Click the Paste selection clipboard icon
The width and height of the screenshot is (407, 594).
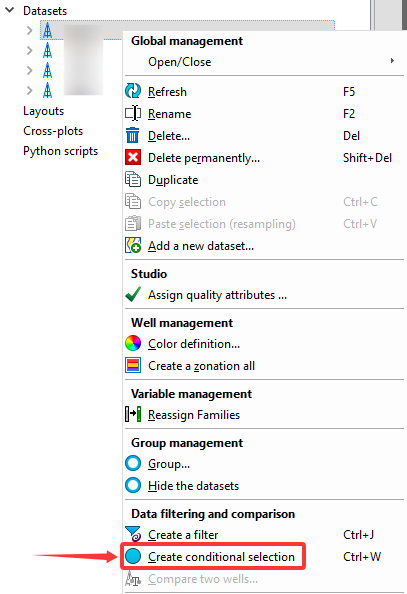pyautogui.click(x=133, y=223)
